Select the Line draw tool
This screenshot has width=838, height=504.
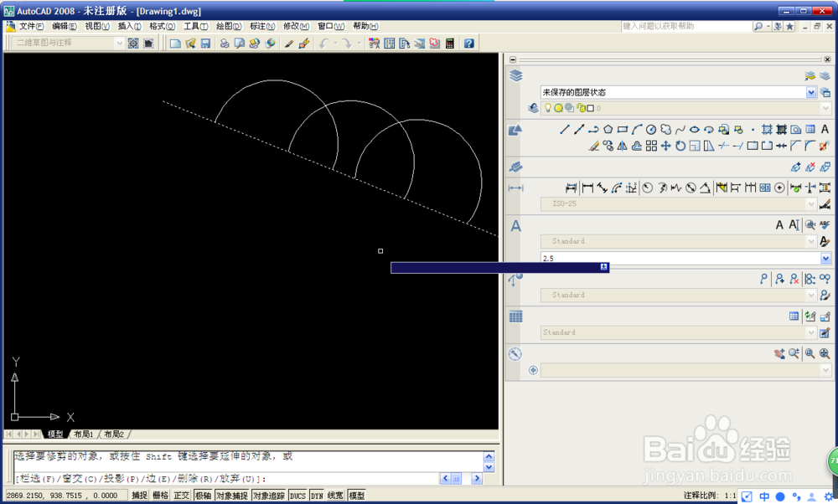pyautogui.click(x=564, y=129)
